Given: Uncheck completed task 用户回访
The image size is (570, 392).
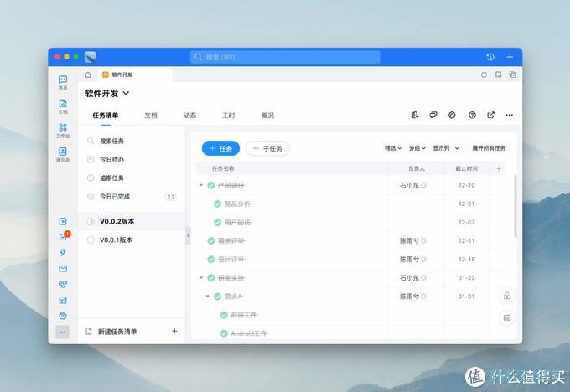Looking at the screenshot, I should [x=217, y=222].
